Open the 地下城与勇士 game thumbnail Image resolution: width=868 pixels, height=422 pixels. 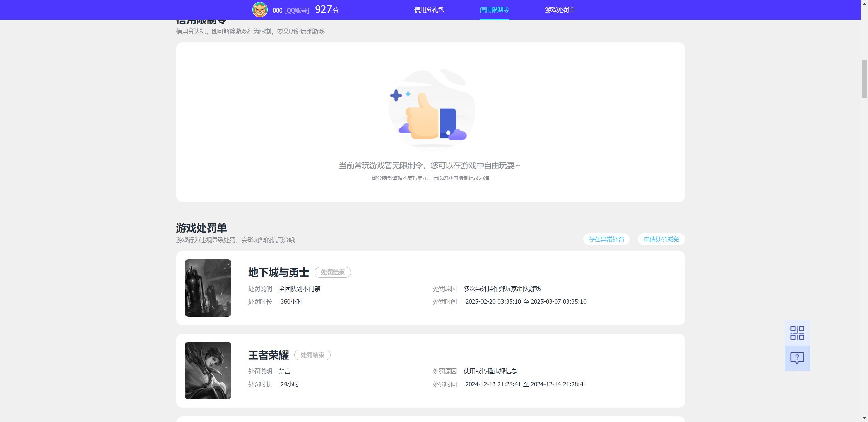click(x=208, y=288)
